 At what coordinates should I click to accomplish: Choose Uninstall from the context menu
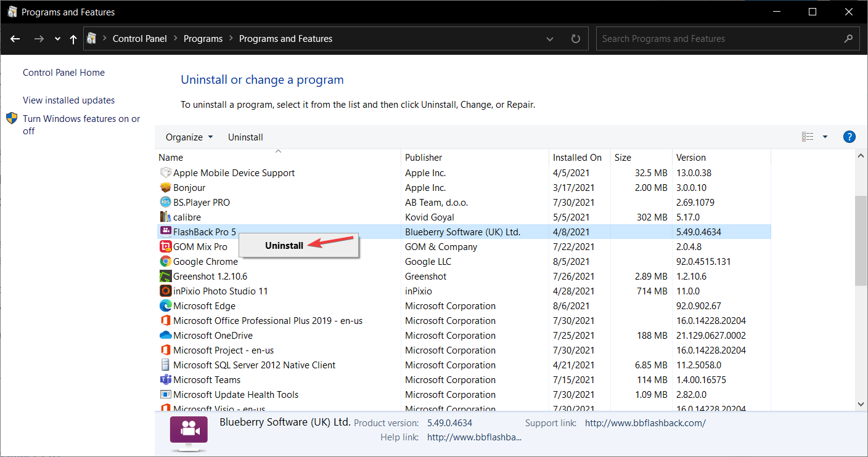pos(298,245)
